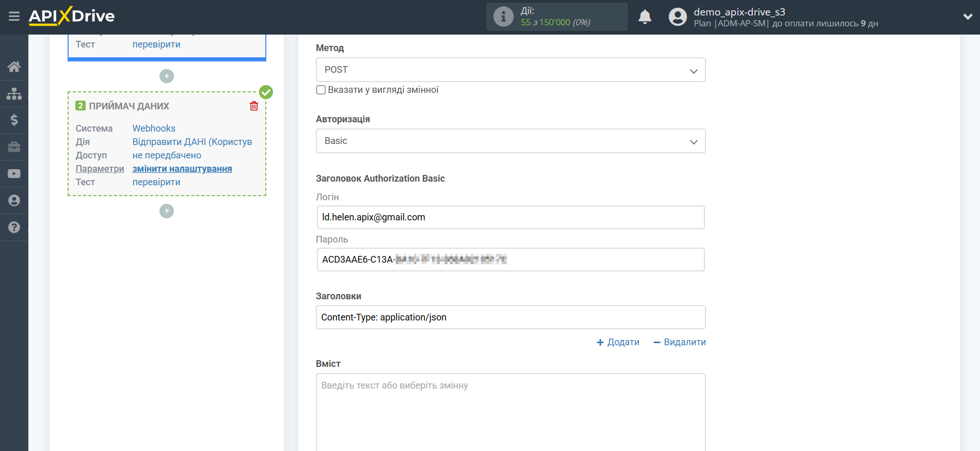Screen dimensions: 980x451
Task: Click the ПРИЙМАЧ ДАНИХ block title
Action: 129,106
